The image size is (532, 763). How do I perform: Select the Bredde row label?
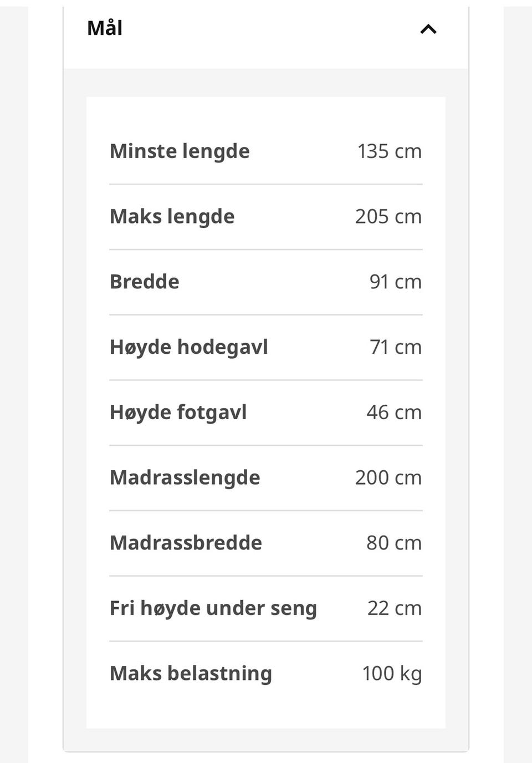click(145, 282)
